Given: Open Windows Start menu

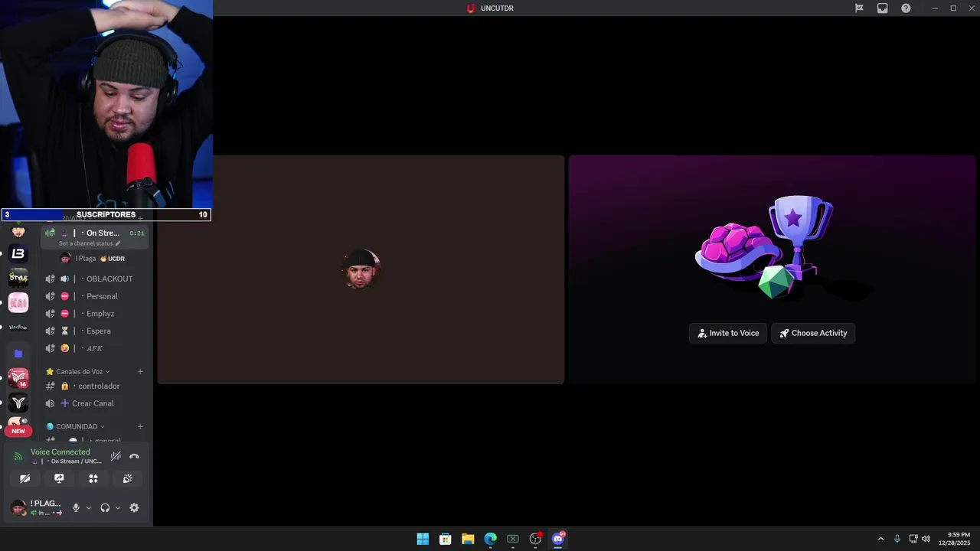Looking at the screenshot, I should coord(423,539).
